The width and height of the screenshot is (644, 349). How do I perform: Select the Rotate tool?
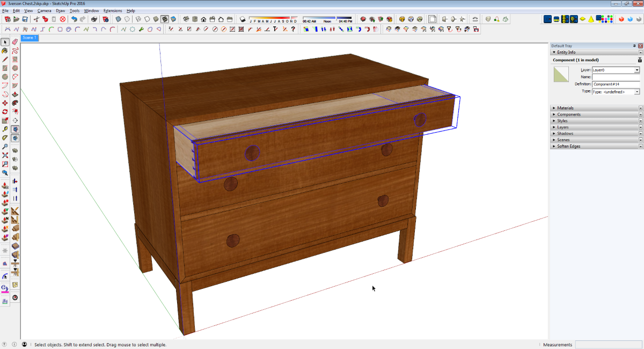(5, 112)
